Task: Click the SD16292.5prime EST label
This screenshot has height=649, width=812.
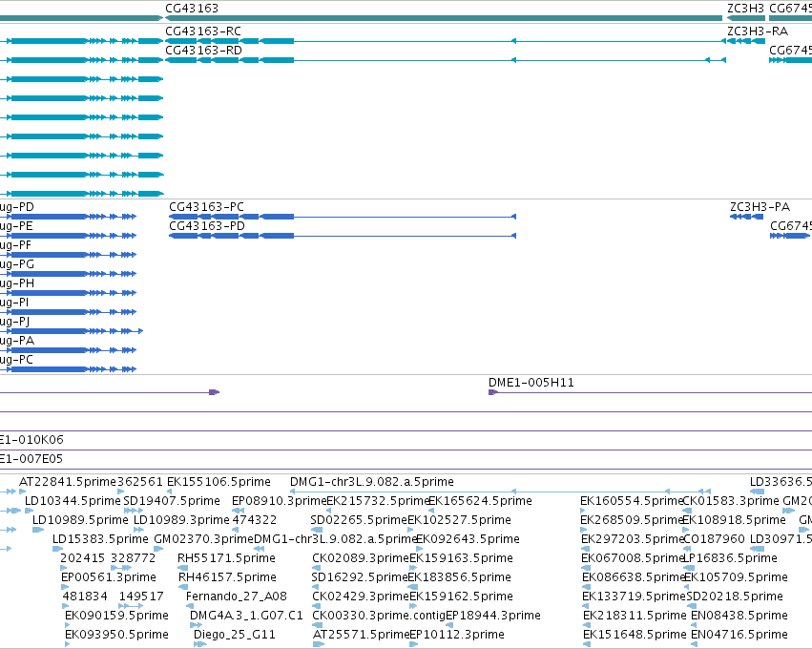Action: 360,577
